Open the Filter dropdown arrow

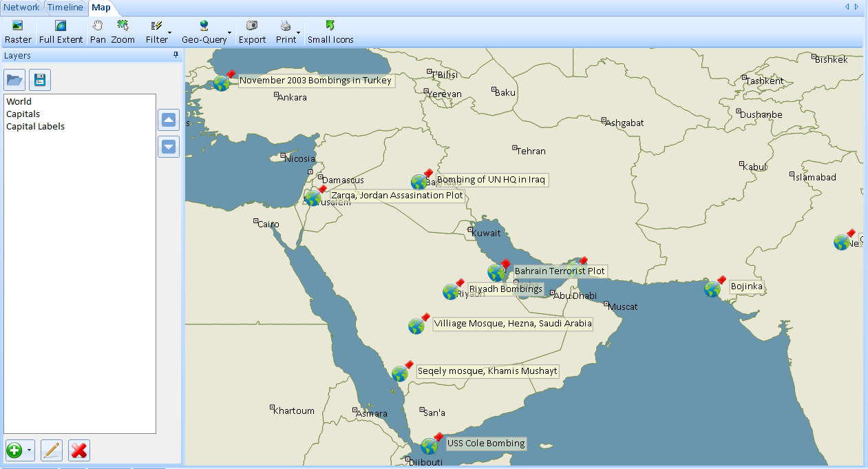point(170,32)
